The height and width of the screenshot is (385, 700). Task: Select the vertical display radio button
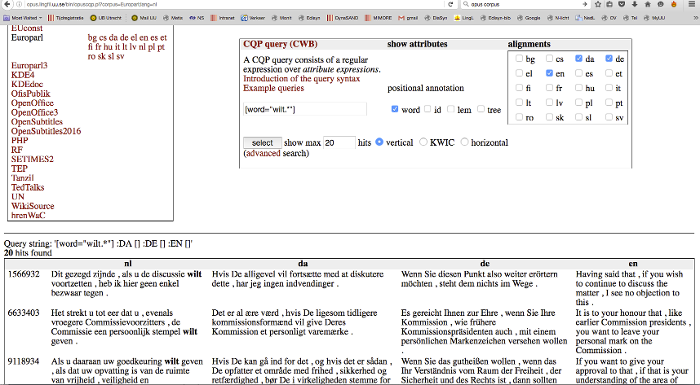(x=379, y=142)
